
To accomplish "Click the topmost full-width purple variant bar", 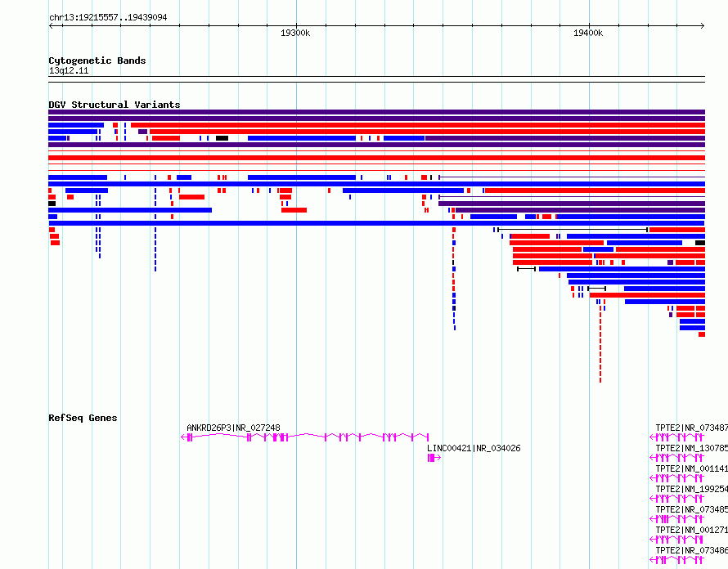I will pyautogui.click(x=376, y=112).
